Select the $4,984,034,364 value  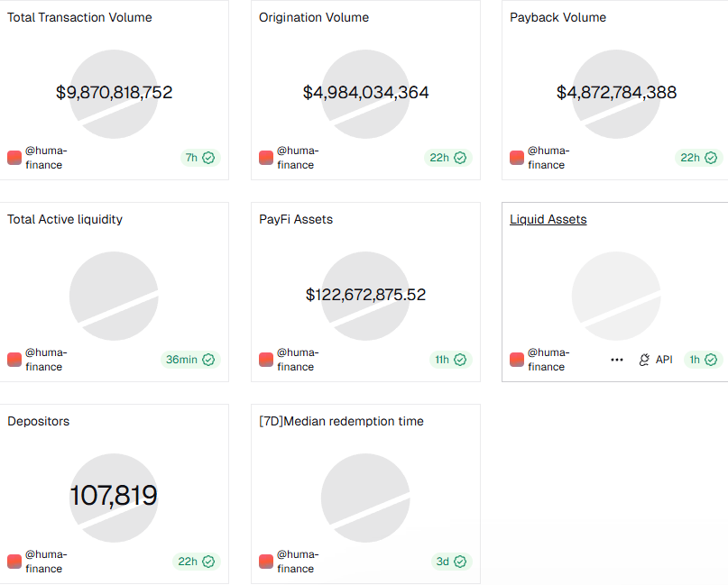click(365, 92)
